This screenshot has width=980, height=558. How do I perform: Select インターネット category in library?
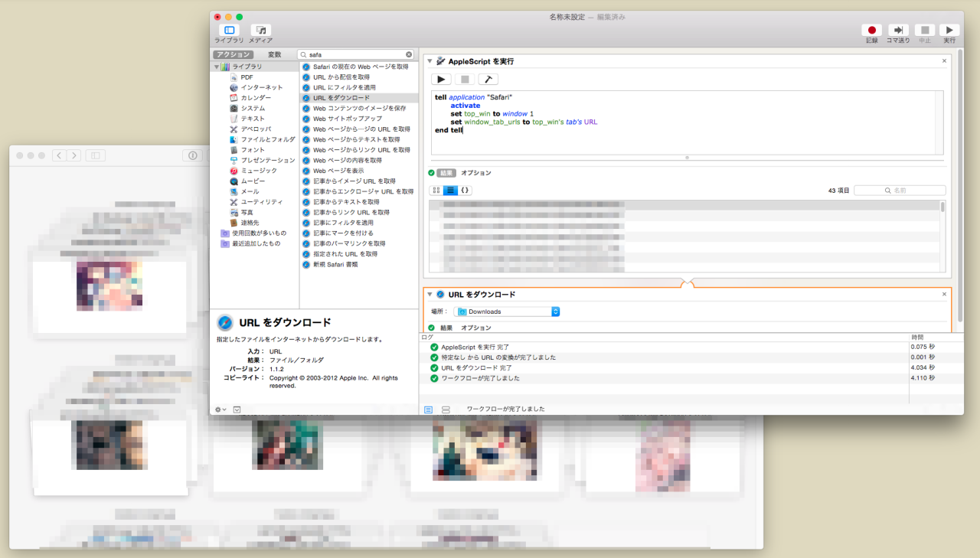pos(261,87)
